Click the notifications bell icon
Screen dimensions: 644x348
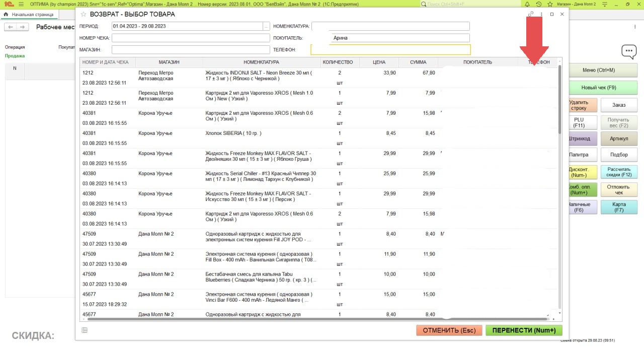pyautogui.click(x=527, y=4)
